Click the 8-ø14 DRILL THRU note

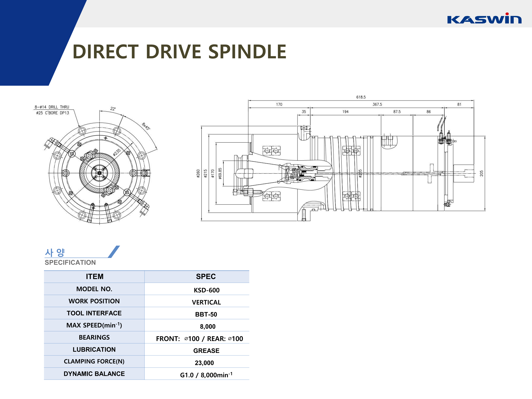point(52,107)
